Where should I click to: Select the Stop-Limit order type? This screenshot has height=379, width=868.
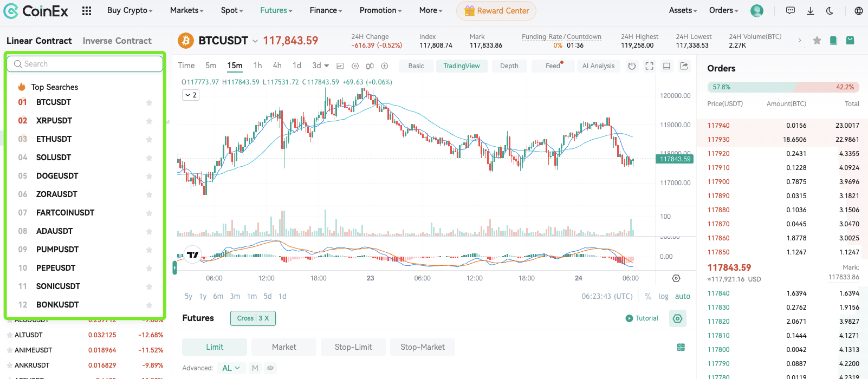(353, 347)
